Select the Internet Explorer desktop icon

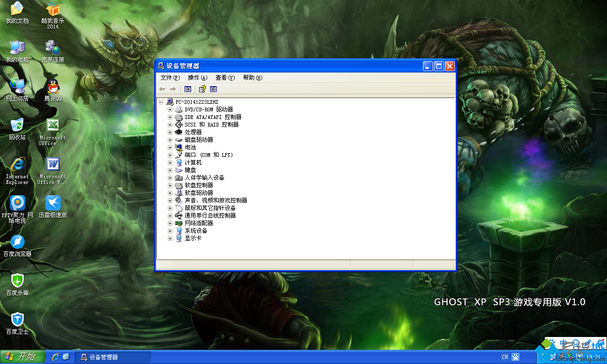[x=17, y=171]
